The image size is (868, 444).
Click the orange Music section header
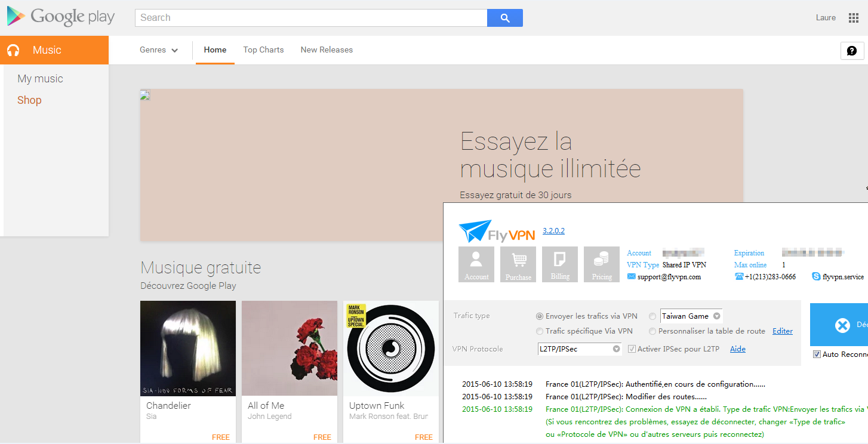pos(54,50)
